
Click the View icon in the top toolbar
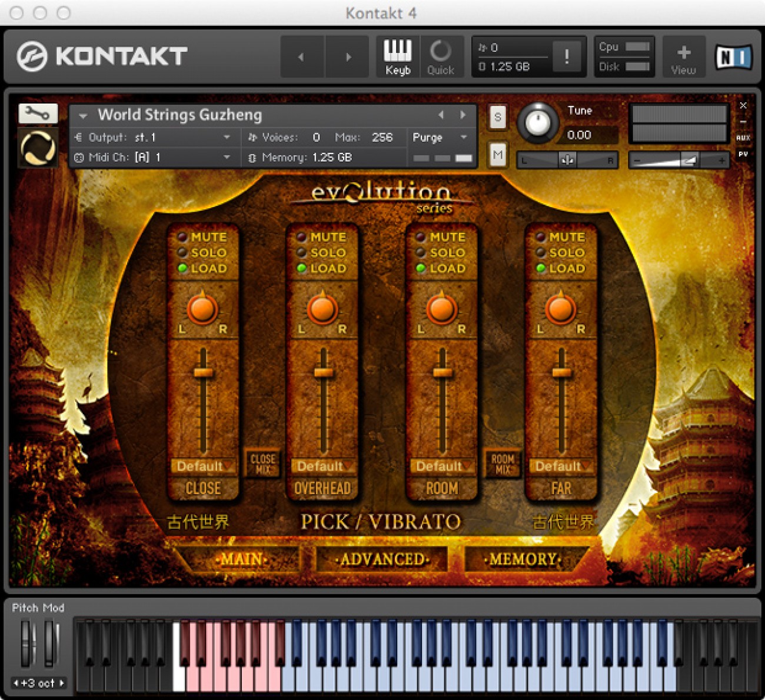tap(683, 56)
